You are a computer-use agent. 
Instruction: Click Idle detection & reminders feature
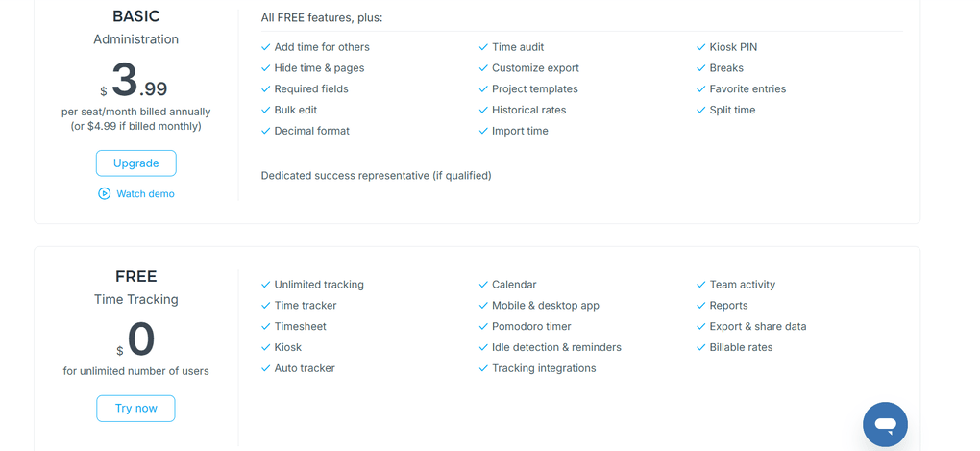tap(556, 348)
